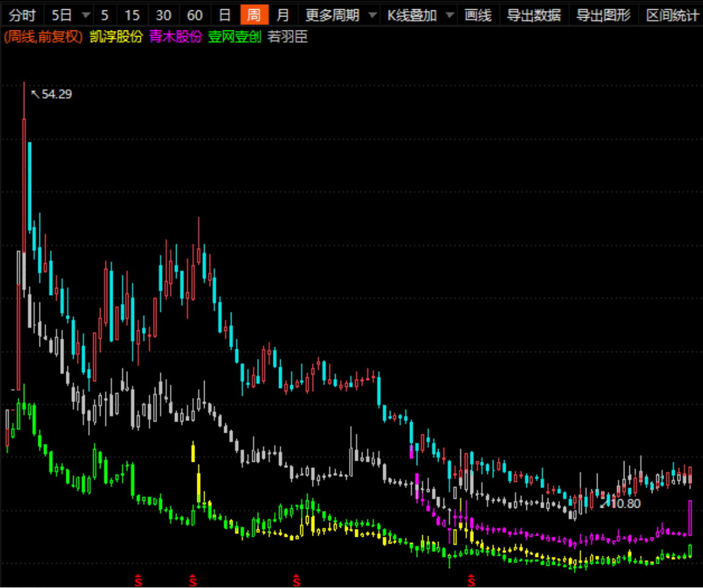Select the 5日 period tab
The image size is (703, 588).
click(62, 15)
